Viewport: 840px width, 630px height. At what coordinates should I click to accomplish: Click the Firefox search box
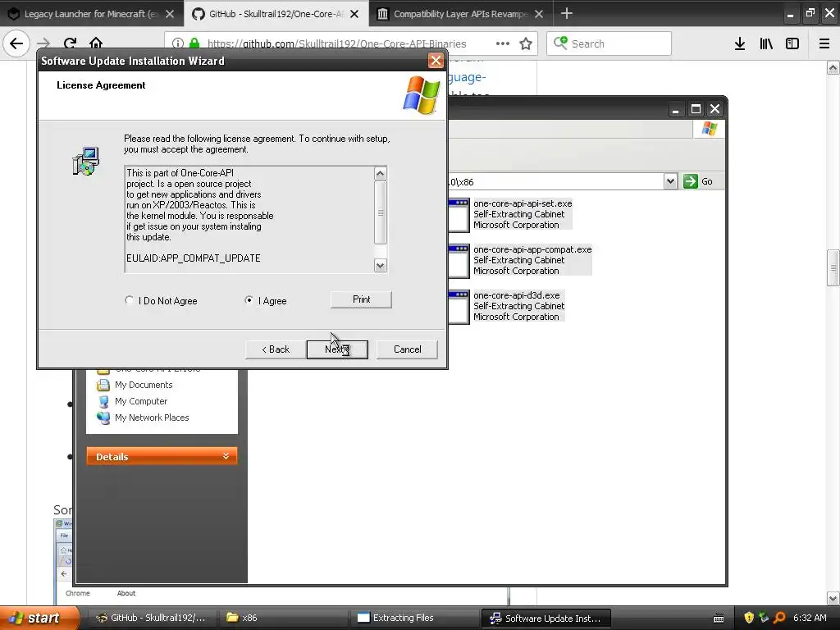(x=609, y=43)
